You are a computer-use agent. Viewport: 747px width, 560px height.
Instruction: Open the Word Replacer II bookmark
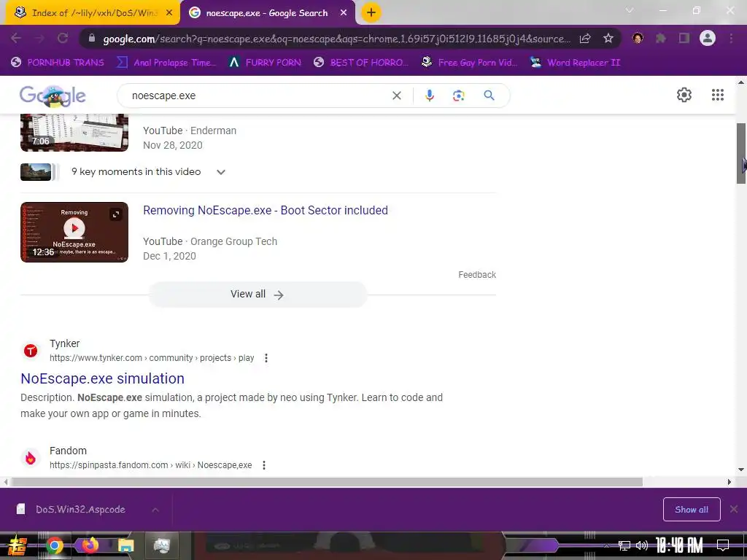576,63
